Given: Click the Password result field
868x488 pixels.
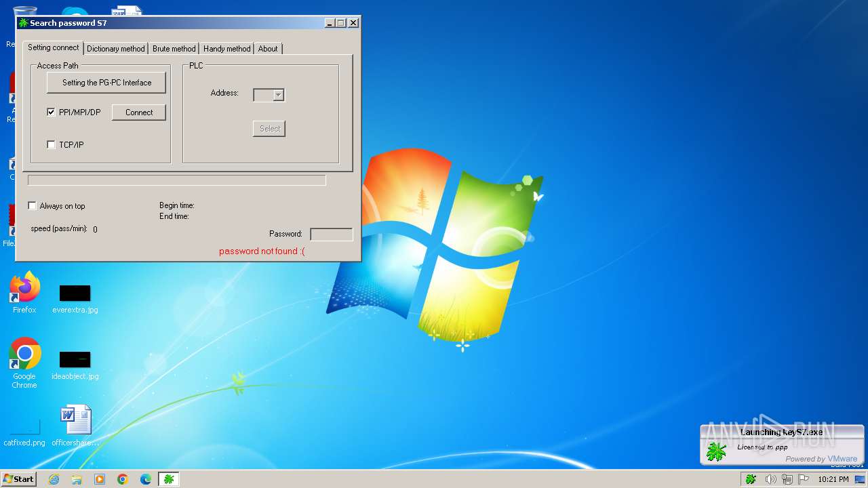Looking at the screenshot, I should [x=332, y=235].
